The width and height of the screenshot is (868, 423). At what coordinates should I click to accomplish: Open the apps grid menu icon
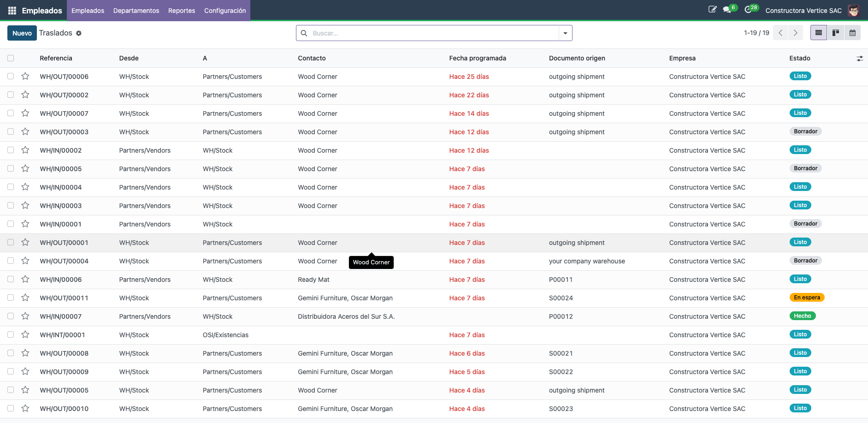(x=12, y=10)
